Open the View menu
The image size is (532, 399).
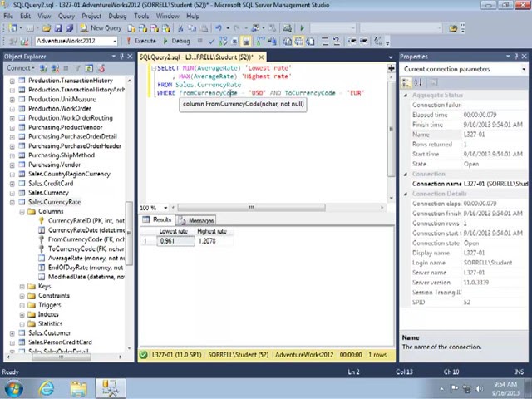pyautogui.click(x=44, y=16)
